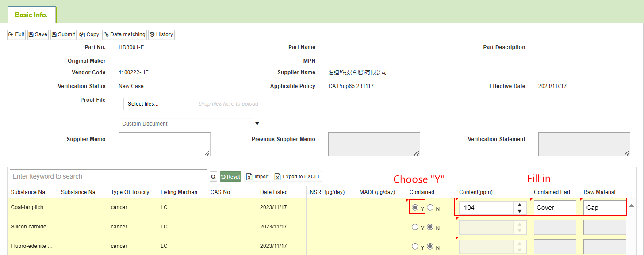Image resolution: width=644 pixels, height=255 pixels.
Task: Set Fluoro-edenite Contained to N
Action: pyautogui.click(x=430, y=246)
